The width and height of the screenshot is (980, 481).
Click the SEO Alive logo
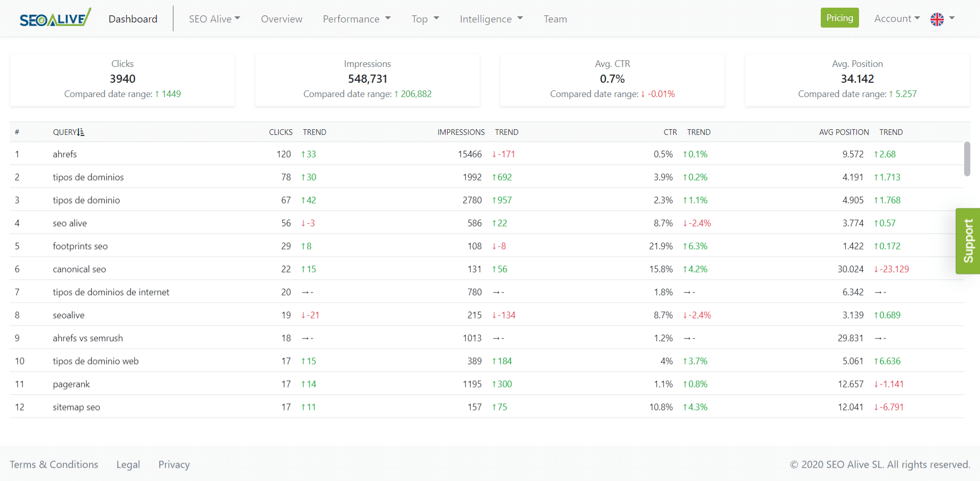pyautogui.click(x=55, y=18)
